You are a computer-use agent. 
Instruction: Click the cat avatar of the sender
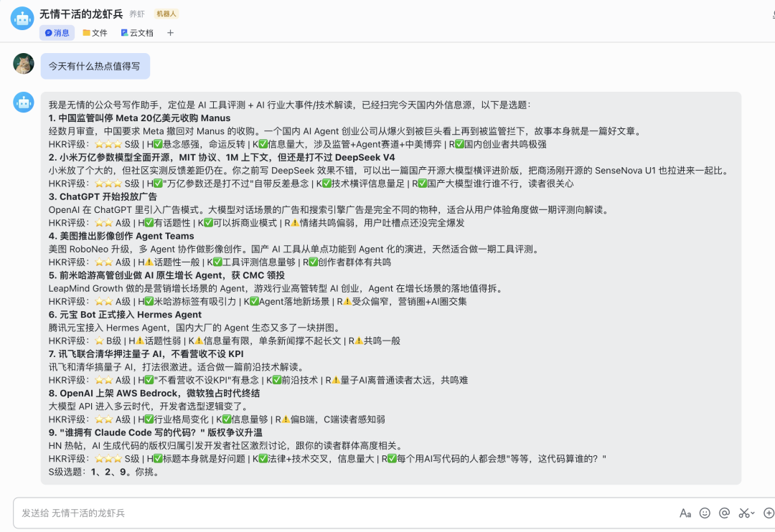24,64
